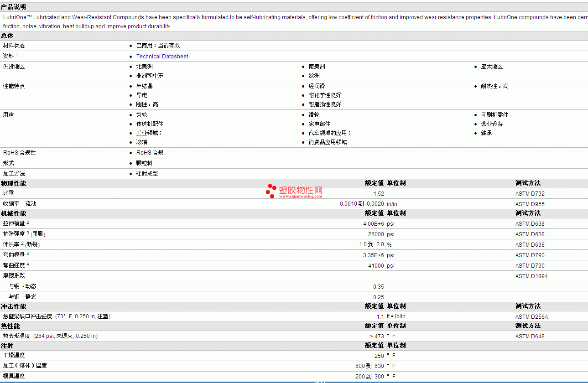Select the "刚性，高" feature entry
Image resolution: width=588 pixels, height=383 pixels.
point(147,104)
